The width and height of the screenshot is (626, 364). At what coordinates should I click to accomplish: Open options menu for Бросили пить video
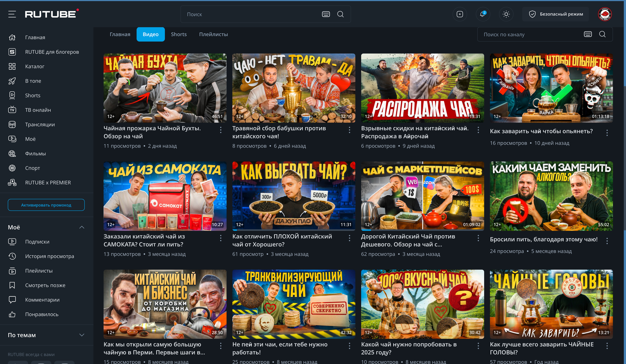point(607,241)
